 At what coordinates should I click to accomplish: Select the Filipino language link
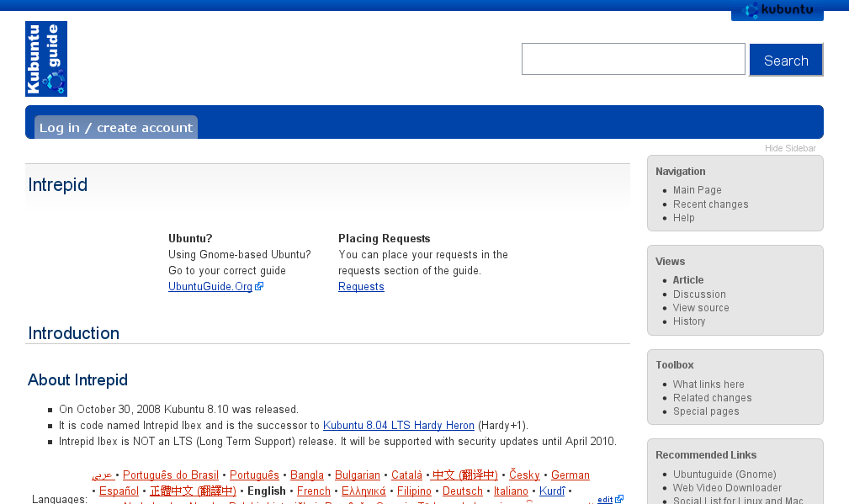point(414,491)
